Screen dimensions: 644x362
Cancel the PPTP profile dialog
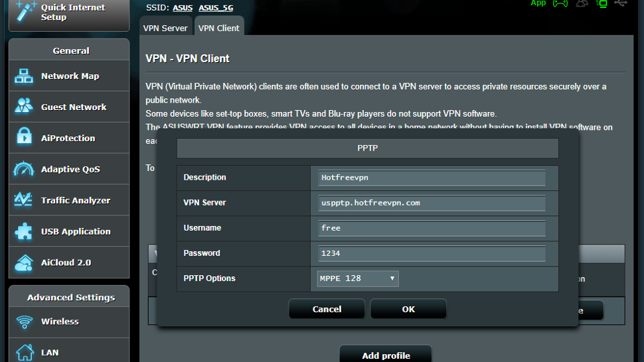point(327,309)
